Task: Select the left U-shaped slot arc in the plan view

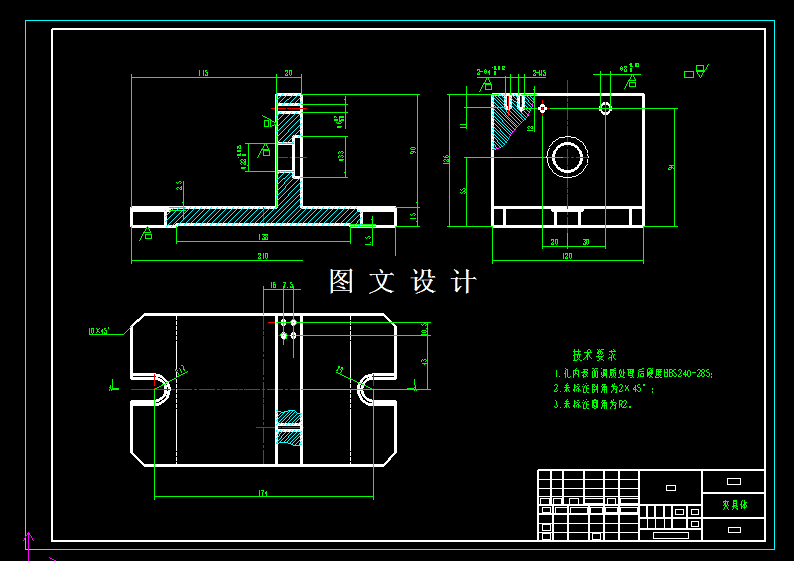Action: click(163, 390)
